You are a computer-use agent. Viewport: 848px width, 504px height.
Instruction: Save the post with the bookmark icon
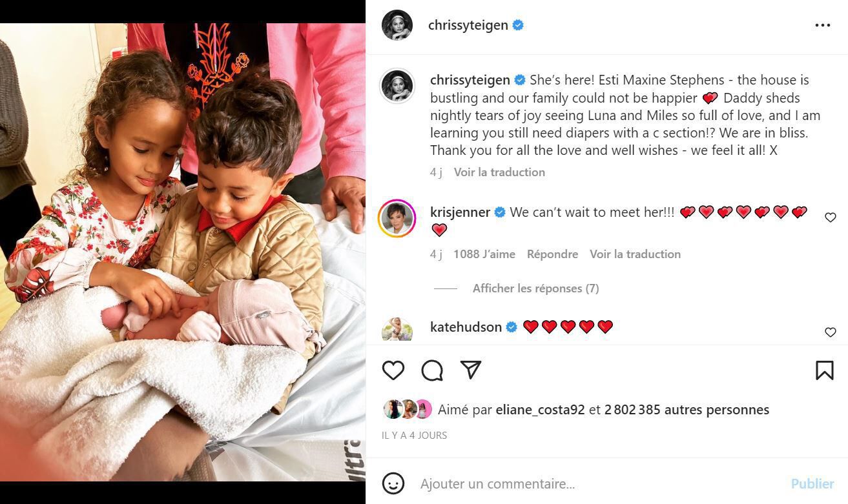[825, 370]
